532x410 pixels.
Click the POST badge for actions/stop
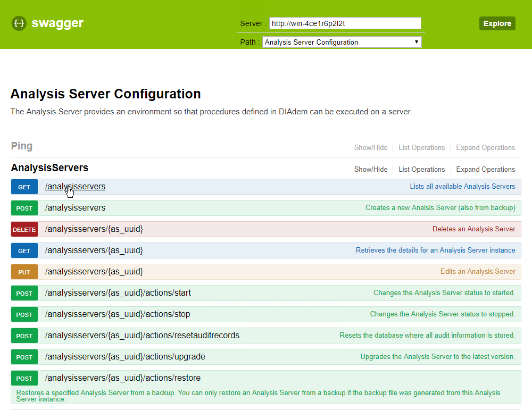pos(24,315)
